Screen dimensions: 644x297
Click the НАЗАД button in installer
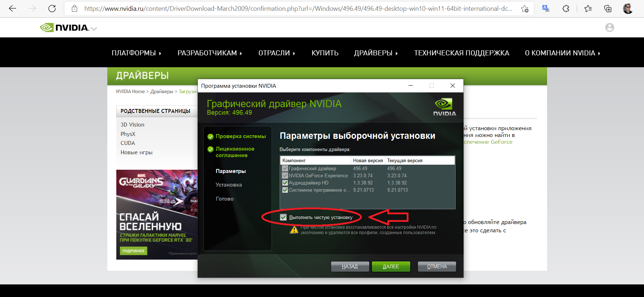click(x=350, y=266)
